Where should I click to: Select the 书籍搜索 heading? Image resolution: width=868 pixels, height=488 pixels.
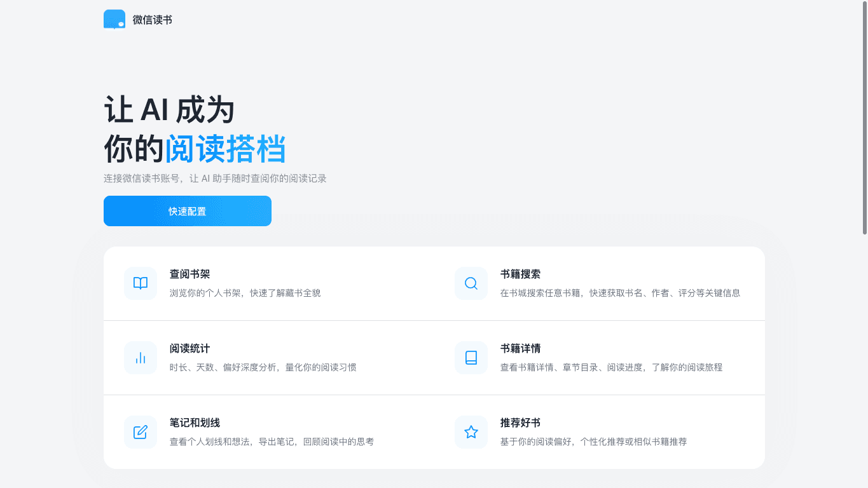coord(520,274)
